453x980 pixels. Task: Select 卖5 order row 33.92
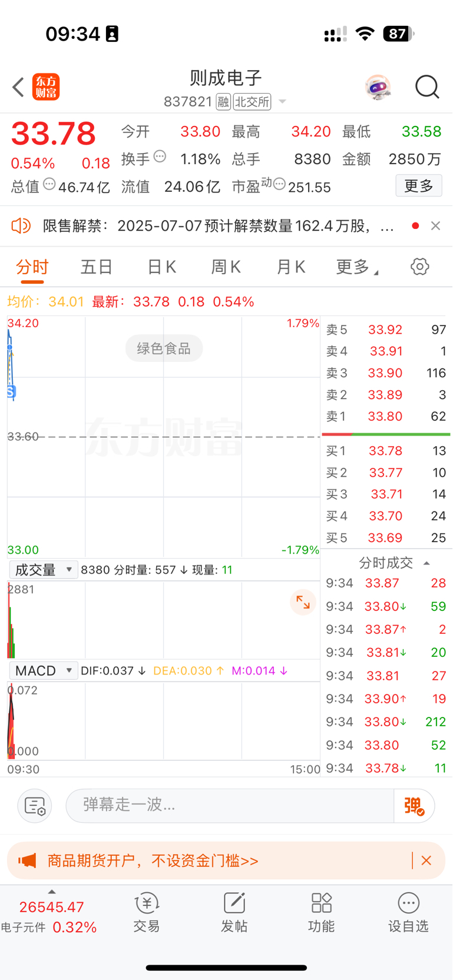[x=386, y=330]
